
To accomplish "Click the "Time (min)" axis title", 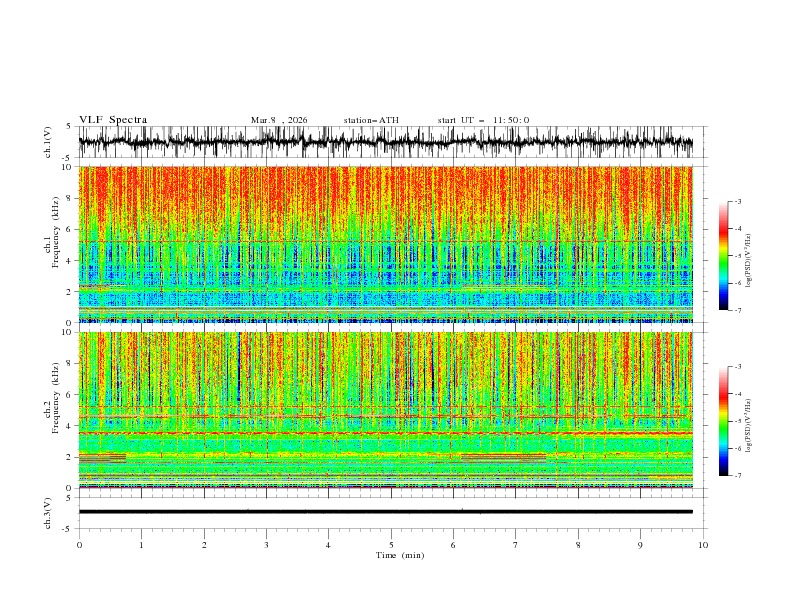I will coord(400,555).
